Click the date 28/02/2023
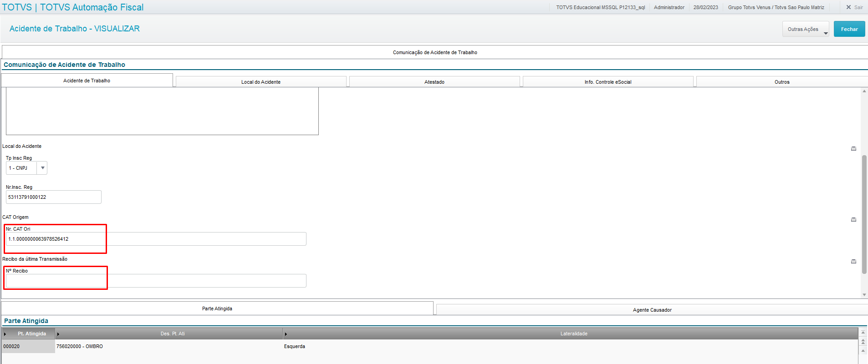Image resolution: width=868 pixels, height=364 pixels. (705, 7)
